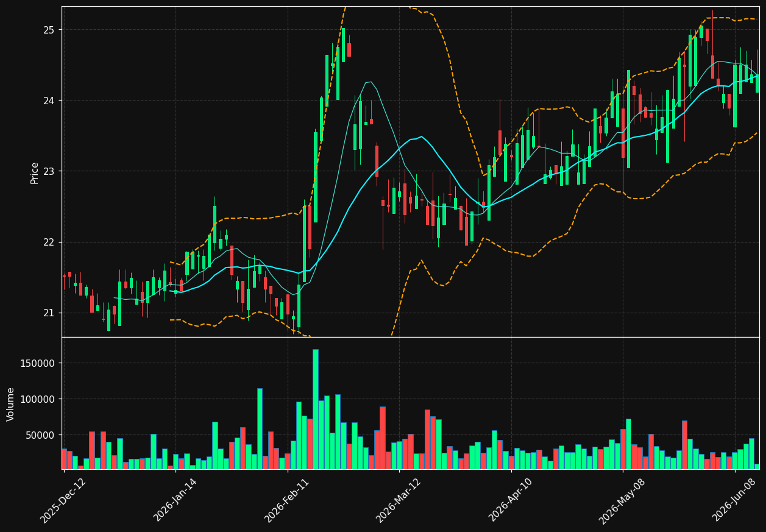Click the 2025-Dec-12 date label
Image resolution: width=766 pixels, height=532 pixels.
tap(63, 500)
